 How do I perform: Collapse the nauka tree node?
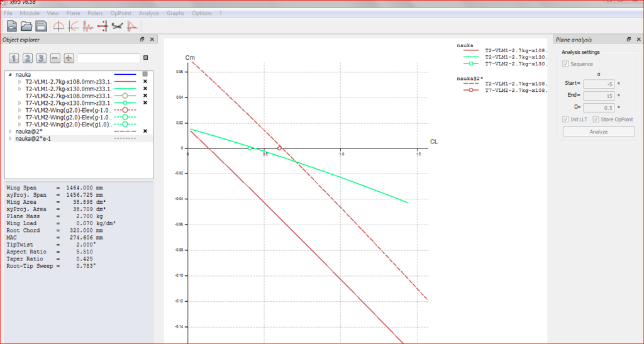[x=10, y=74]
